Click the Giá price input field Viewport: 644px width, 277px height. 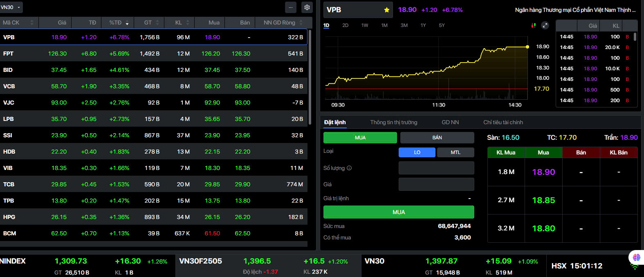click(436, 184)
